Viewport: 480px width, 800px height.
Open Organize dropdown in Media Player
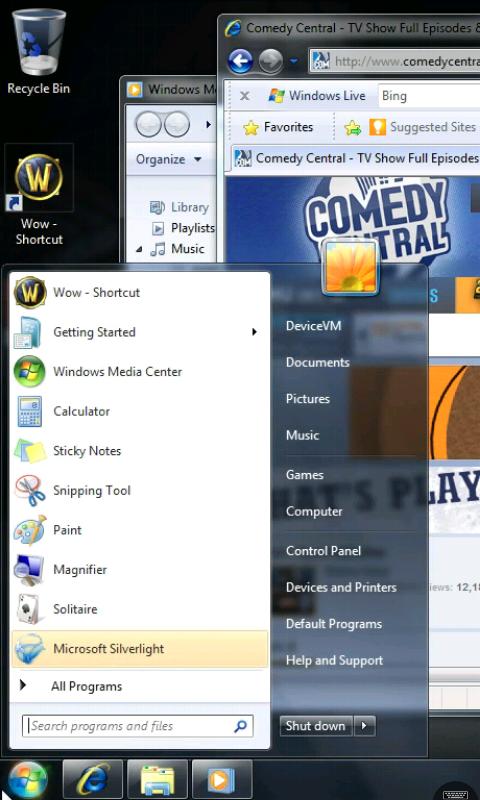pos(169,159)
